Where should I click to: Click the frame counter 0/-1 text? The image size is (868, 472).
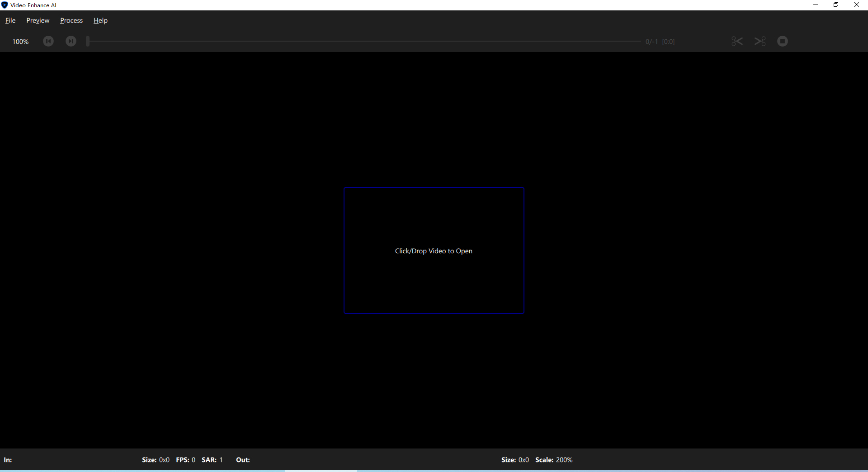[652, 42]
